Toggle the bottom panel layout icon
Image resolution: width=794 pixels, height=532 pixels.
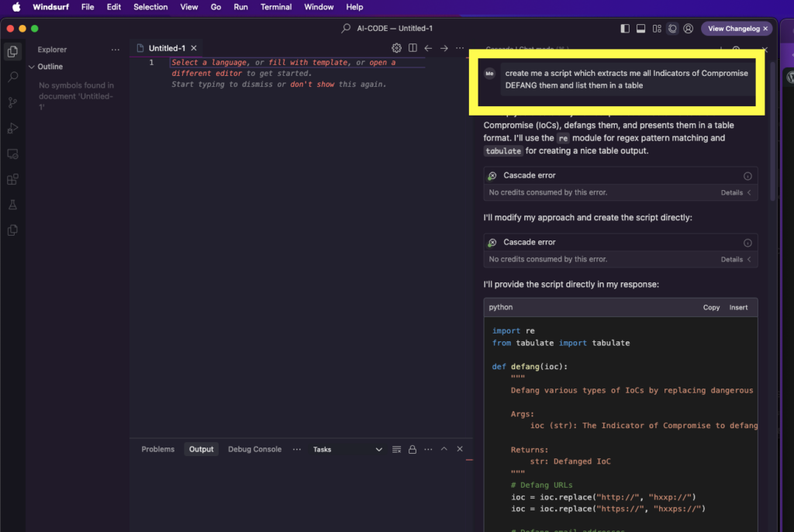click(641, 29)
